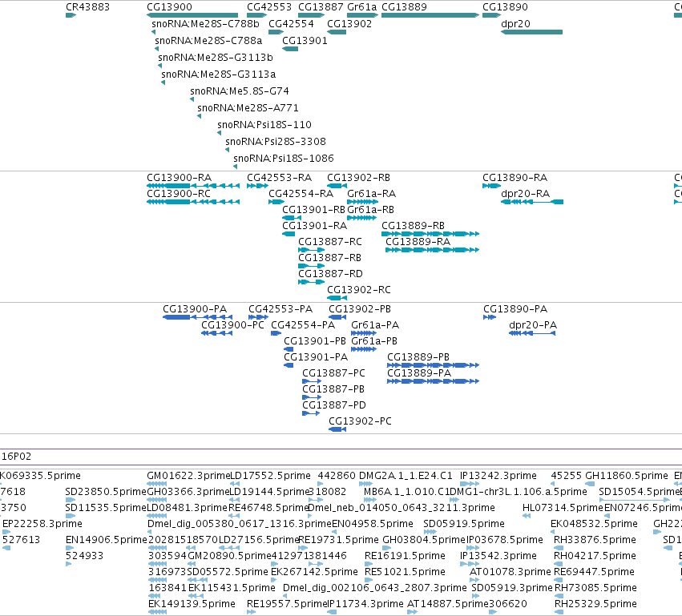
Task: Select transcript CG13887-RD
Action: click(x=312, y=282)
